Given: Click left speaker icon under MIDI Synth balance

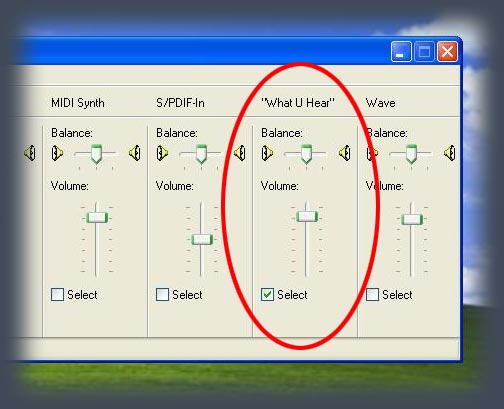Looking at the screenshot, I should click(57, 153).
